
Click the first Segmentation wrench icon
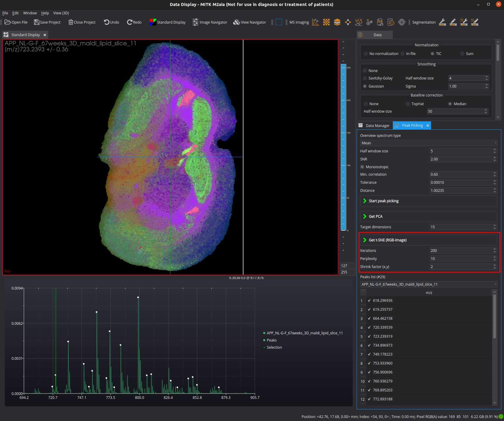coord(442,22)
